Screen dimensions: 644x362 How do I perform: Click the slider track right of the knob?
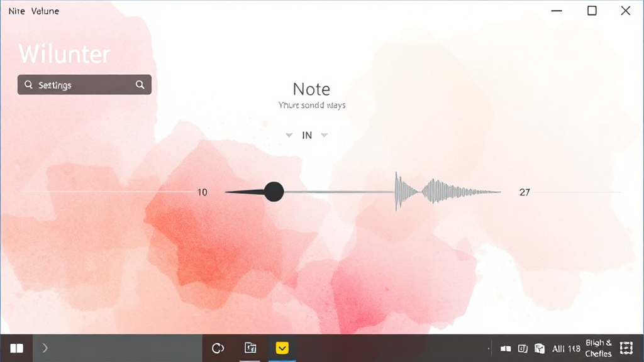339,192
